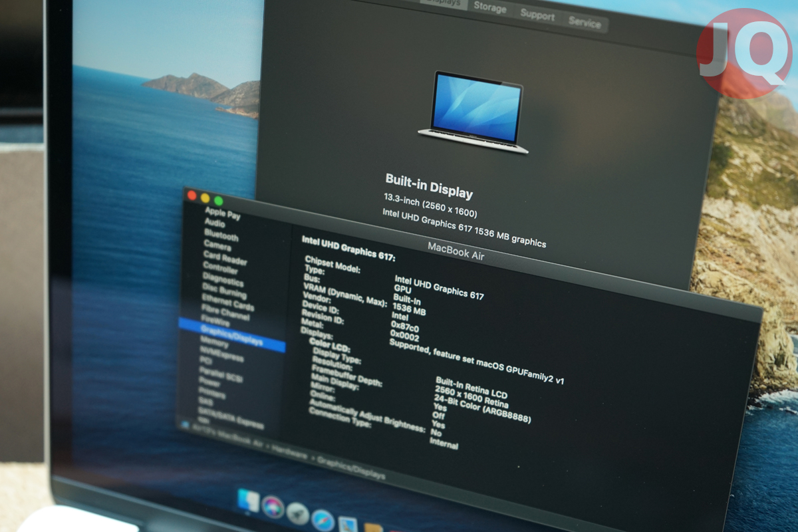Choose FireWire in the hardware list
This screenshot has height=532, width=798.
[215, 319]
